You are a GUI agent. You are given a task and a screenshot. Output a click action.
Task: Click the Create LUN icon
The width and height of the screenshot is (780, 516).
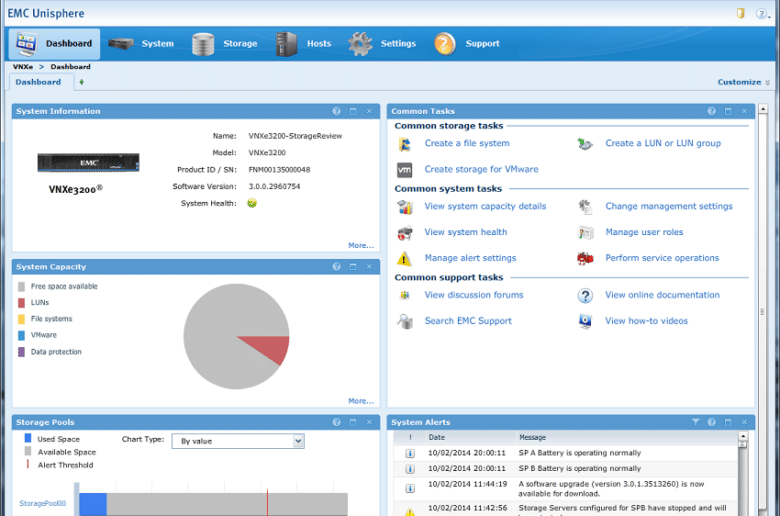click(x=585, y=144)
